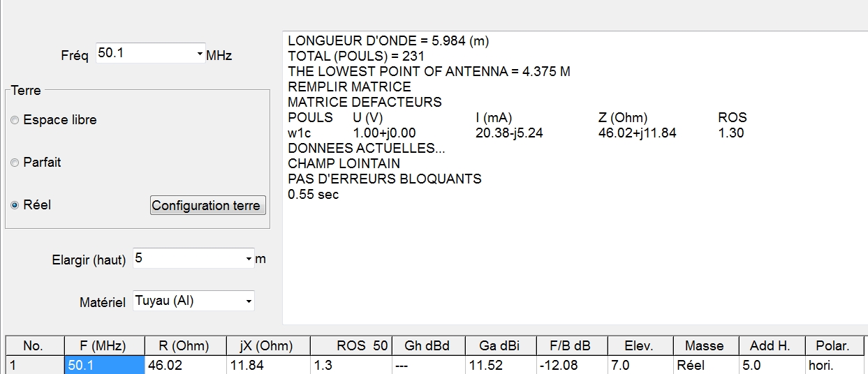Click the jX (Ohm) column header
The width and height of the screenshot is (868, 374).
(x=268, y=345)
